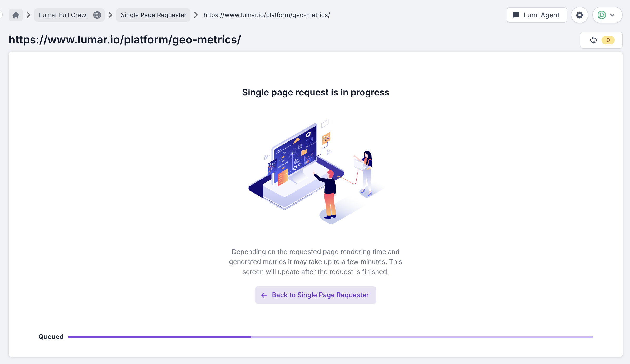The image size is (630, 364).
Task: Click the chevron after Single Page Requester breadcrumb
Action: 196,15
